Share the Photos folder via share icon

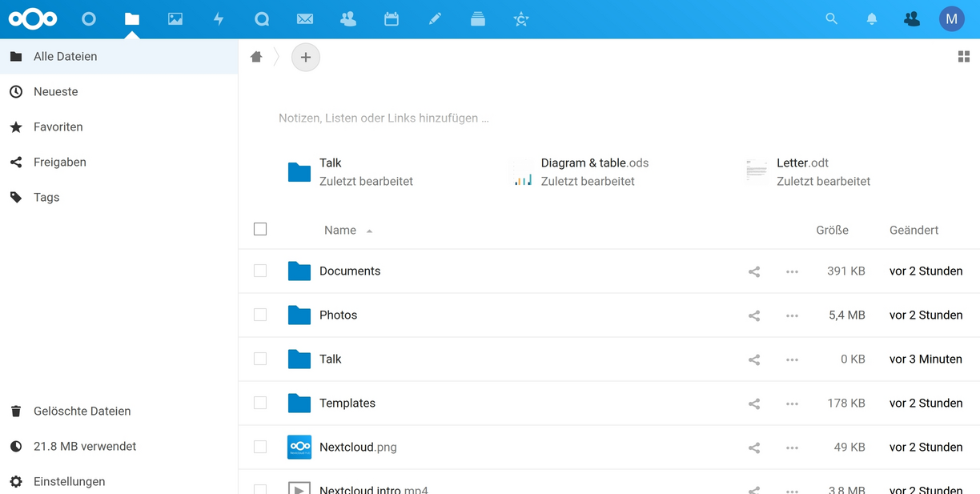click(x=753, y=315)
